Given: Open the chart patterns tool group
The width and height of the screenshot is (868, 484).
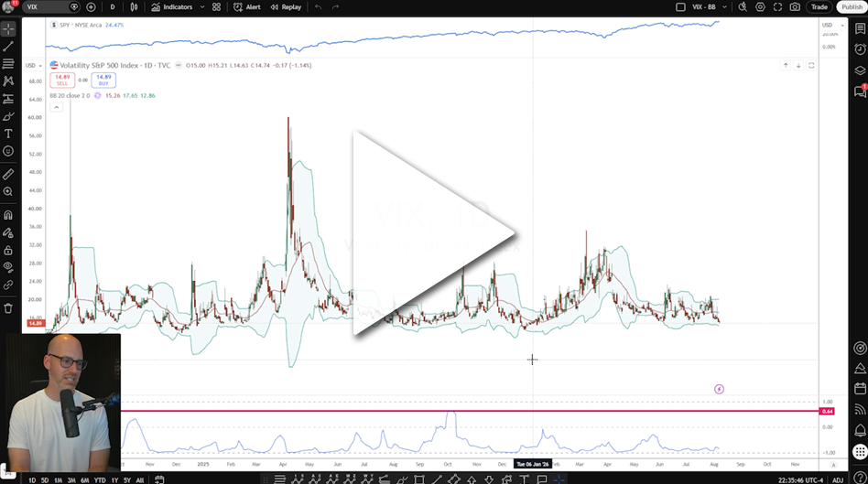Looking at the screenshot, I should click(x=8, y=81).
